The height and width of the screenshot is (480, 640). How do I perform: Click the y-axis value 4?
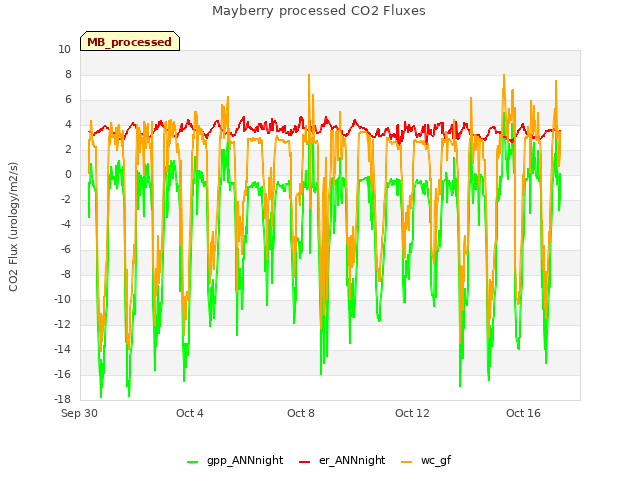click(x=68, y=124)
